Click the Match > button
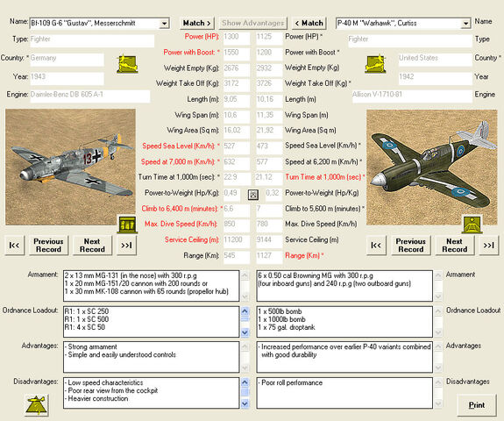 point(196,23)
